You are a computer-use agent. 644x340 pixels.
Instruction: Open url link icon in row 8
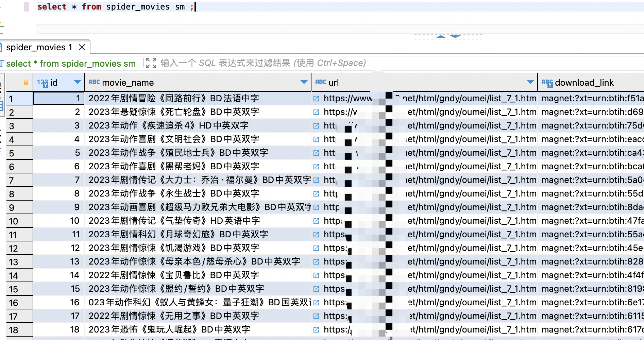point(316,194)
